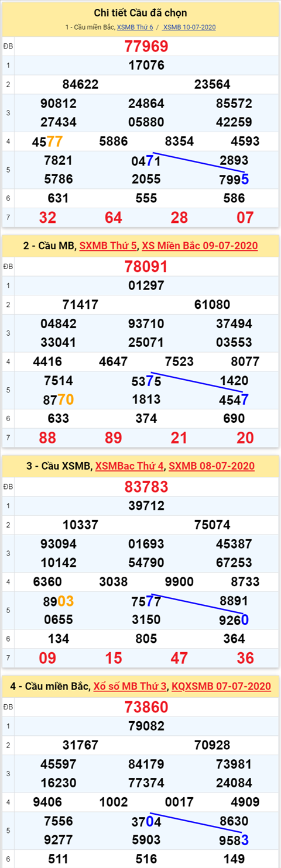Image resolution: width=281 pixels, height=868 pixels.
Task: Open the SXMB 08-07-2020 link
Action: click(x=211, y=466)
